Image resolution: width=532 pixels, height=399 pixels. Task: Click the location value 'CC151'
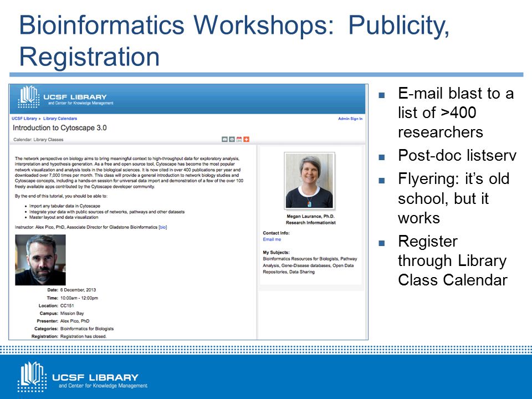pyautogui.click(x=67, y=306)
